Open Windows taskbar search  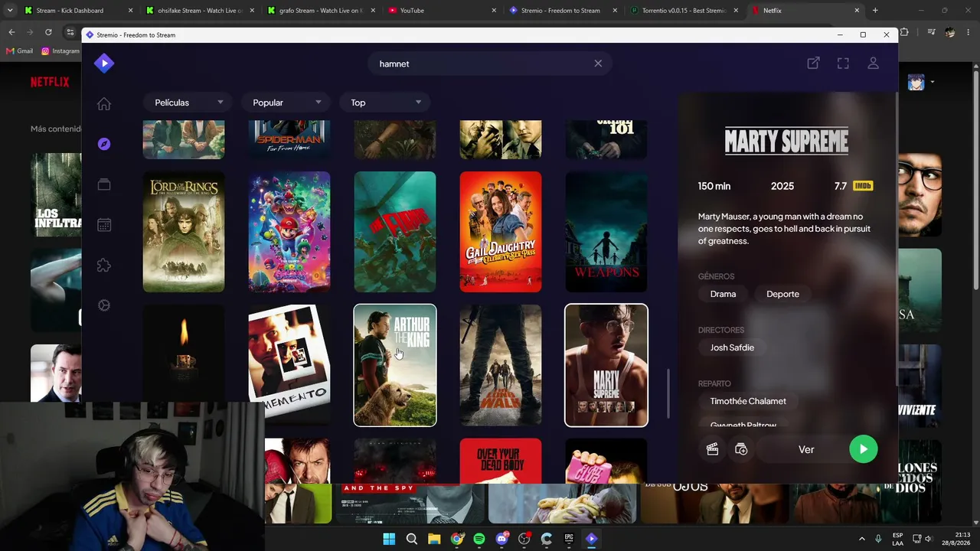[x=411, y=539]
